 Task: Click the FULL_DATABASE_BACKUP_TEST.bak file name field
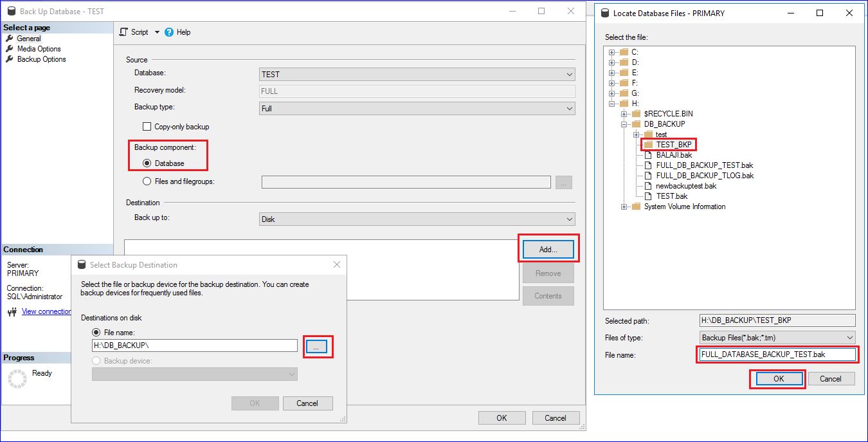[776, 355]
